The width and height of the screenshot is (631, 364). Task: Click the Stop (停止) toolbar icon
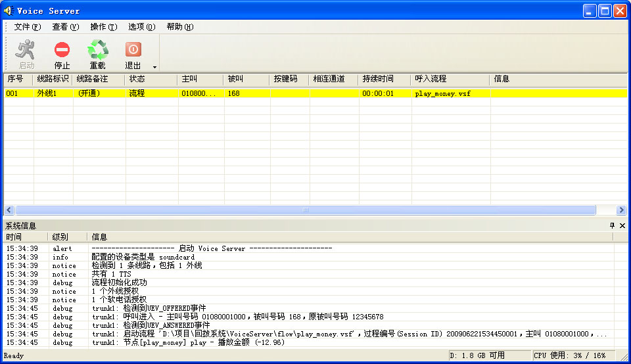pyautogui.click(x=62, y=50)
